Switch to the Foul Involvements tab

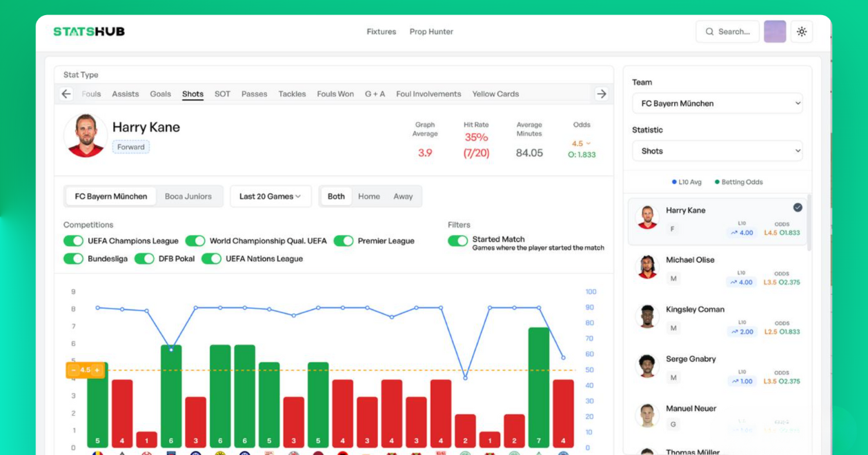(428, 94)
